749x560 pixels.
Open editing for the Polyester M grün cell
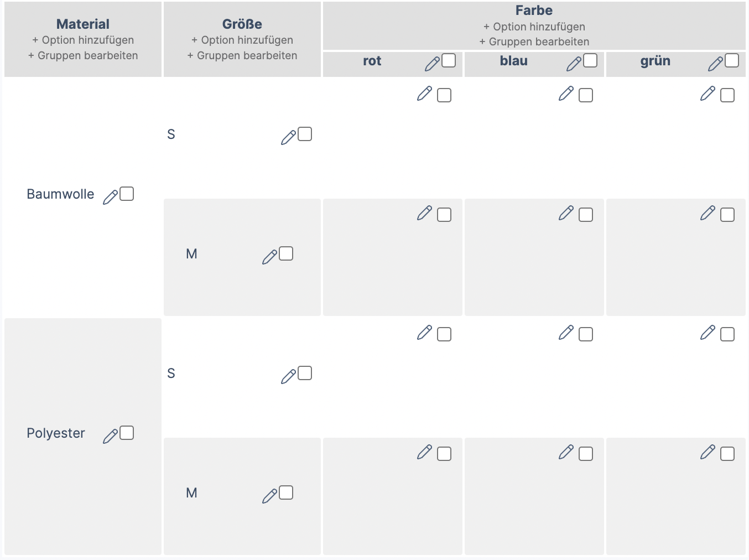708,452
